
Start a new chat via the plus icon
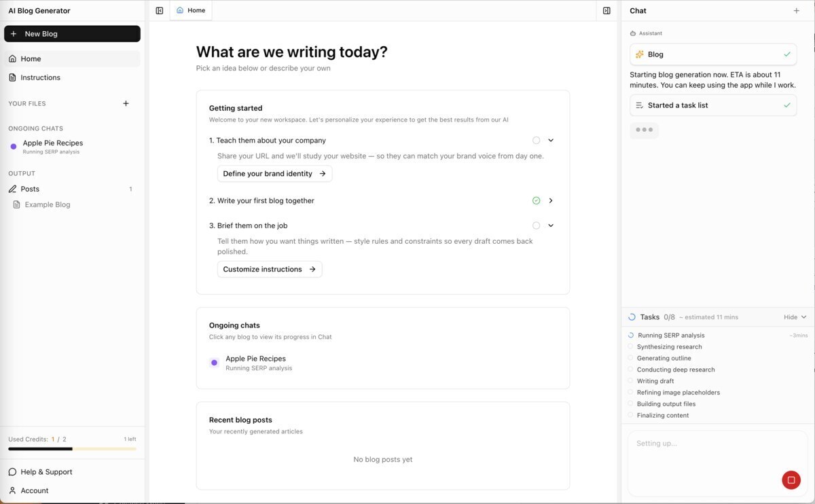coord(796,10)
